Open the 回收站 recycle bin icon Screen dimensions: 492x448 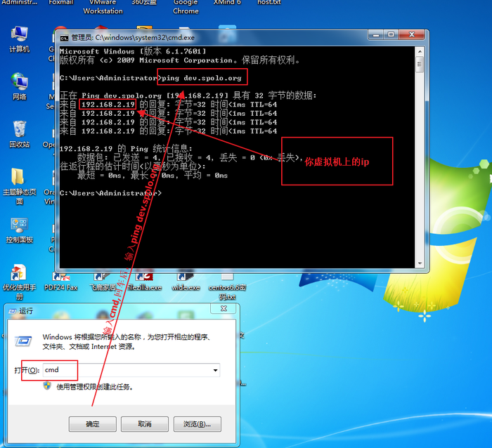20,134
